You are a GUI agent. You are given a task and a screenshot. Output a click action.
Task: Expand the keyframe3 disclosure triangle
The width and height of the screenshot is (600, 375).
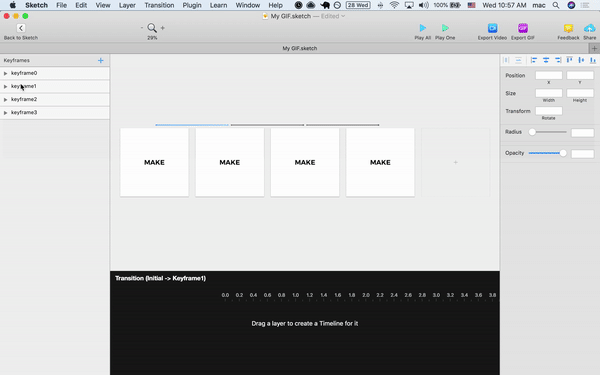(5, 113)
